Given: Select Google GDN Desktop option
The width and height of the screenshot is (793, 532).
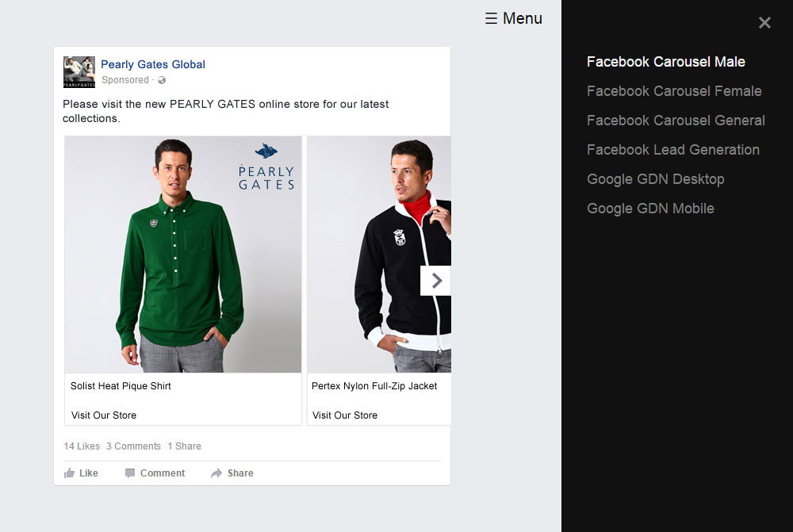Looking at the screenshot, I should click(655, 179).
